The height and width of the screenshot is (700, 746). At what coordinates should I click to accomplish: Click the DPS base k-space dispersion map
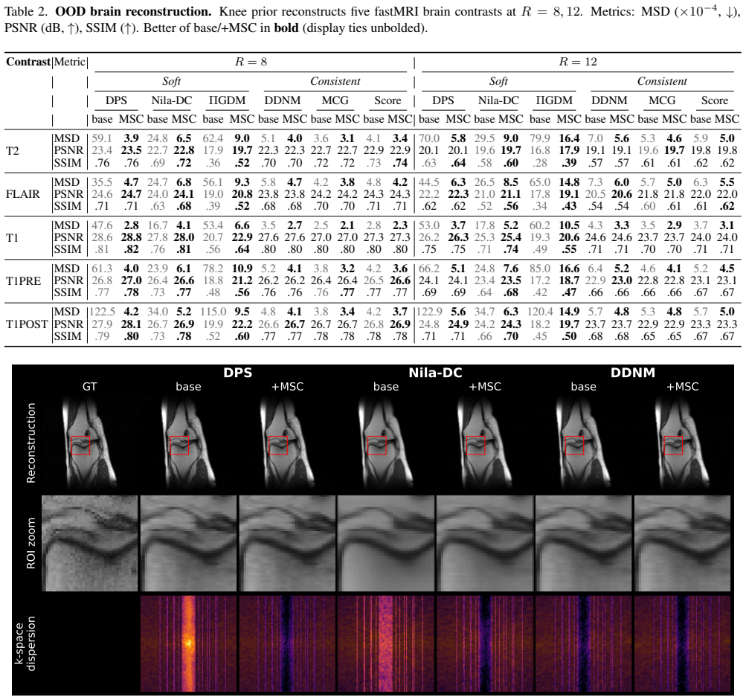point(188,643)
